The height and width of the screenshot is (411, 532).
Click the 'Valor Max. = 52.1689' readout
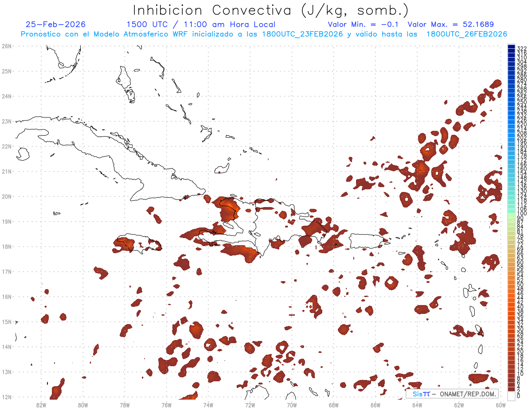pos(450,24)
